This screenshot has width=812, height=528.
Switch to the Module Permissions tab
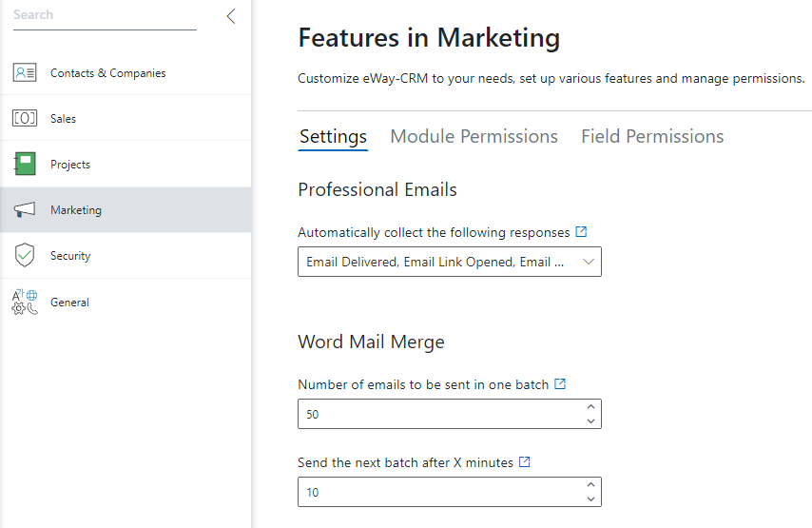[474, 136]
